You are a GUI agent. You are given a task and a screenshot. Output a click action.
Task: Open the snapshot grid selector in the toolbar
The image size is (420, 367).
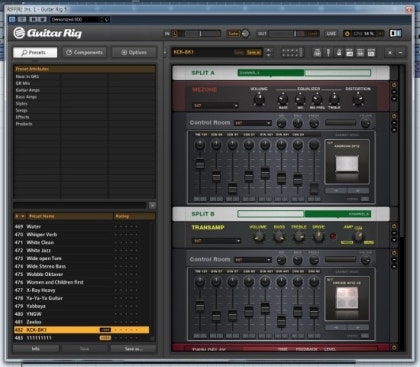tap(292, 52)
